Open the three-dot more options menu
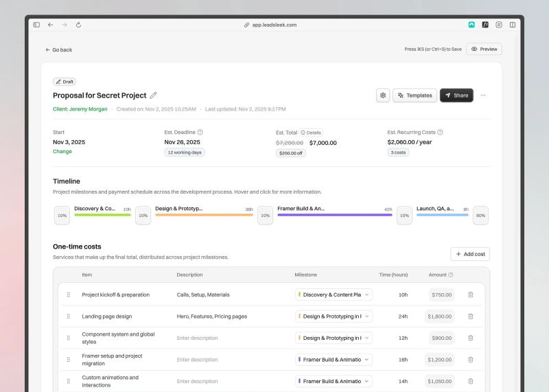 tap(483, 95)
